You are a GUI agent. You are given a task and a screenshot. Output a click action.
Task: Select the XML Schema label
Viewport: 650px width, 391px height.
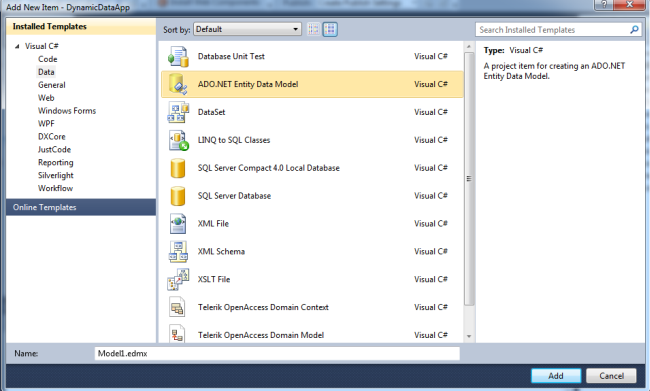221,252
